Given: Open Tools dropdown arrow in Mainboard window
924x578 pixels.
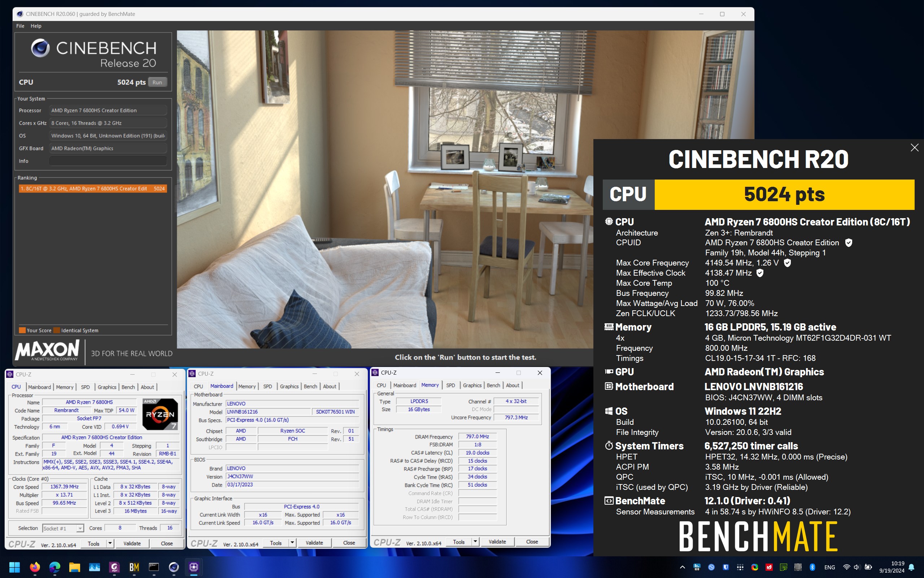Looking at the screenshot, I should point(292,543).
